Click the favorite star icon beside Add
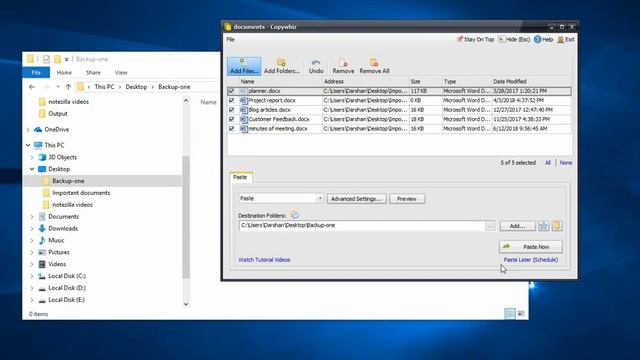Viewport: 640px width, 360px height. click(x=544, y=226)
